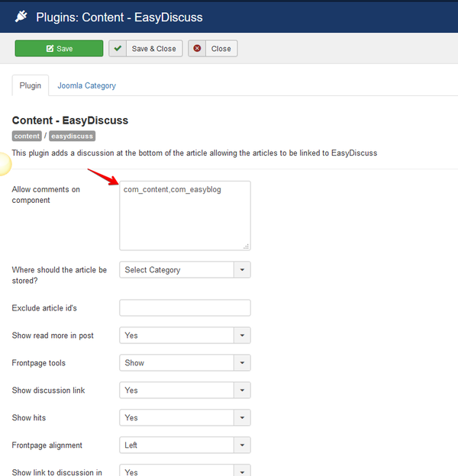Click the Exclude article id's input field
Screen dimensions: 458x476
coord(185,308)
